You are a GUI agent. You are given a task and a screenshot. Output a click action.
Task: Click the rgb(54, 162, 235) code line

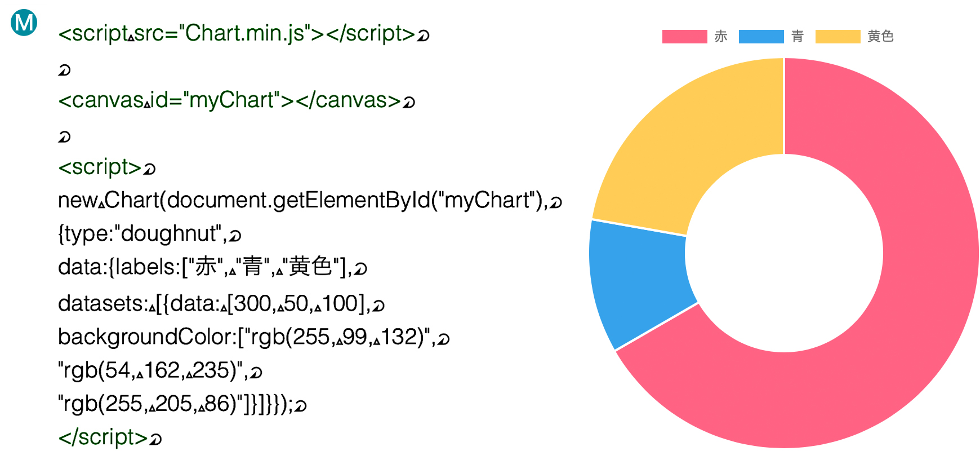point(161,370)
